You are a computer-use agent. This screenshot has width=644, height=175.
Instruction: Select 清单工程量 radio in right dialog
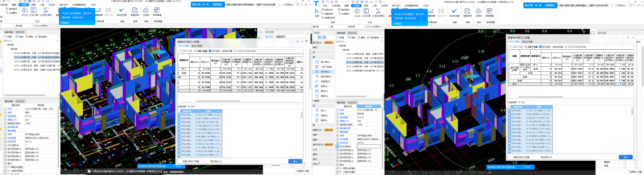pos(517,47)
